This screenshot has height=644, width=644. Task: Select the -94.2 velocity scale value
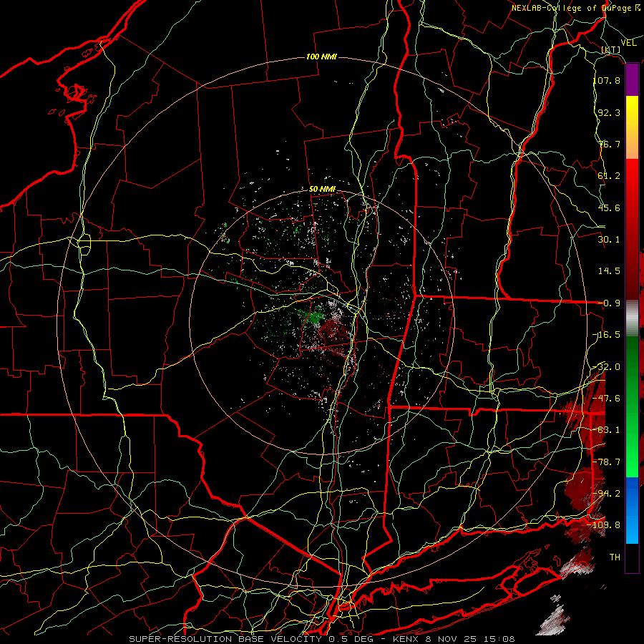coord(607,494)
